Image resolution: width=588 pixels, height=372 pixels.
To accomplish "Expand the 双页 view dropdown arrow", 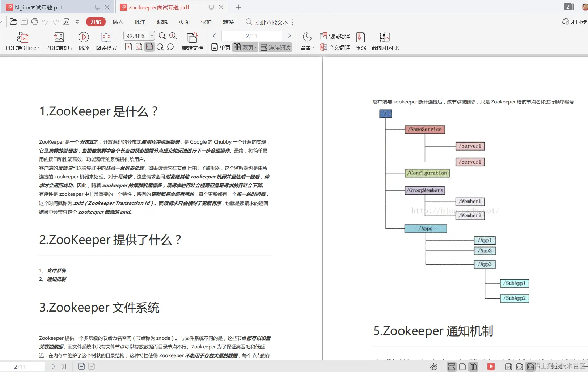I will click(255, 47).
